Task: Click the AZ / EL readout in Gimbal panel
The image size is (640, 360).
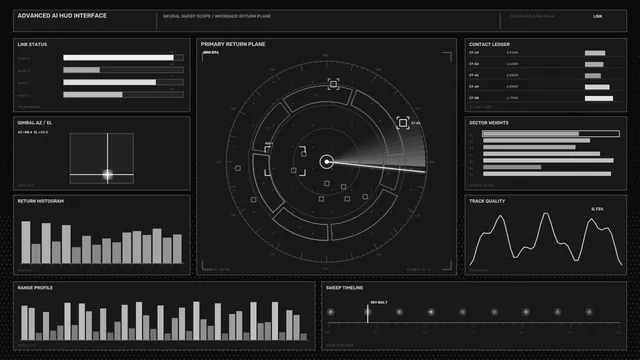Action: (x=33, y=132)
